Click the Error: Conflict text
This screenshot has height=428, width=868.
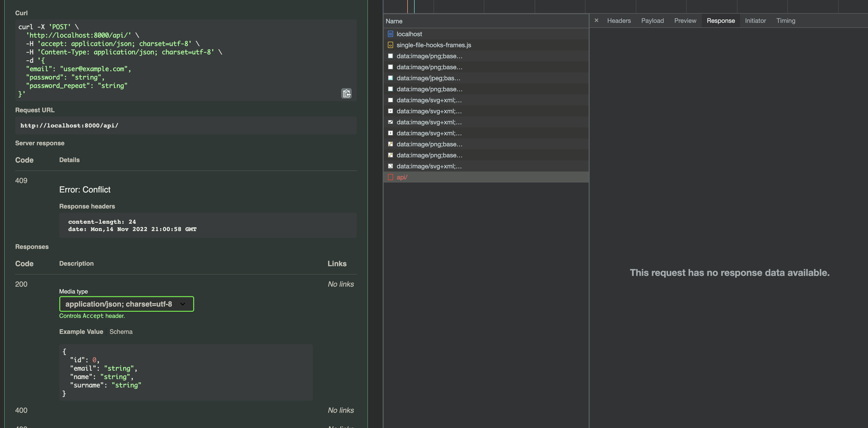[85, 190]
